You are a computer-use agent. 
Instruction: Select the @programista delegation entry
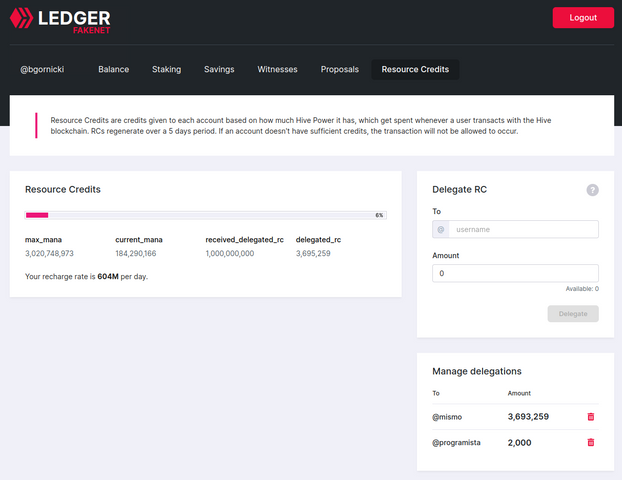456,442
